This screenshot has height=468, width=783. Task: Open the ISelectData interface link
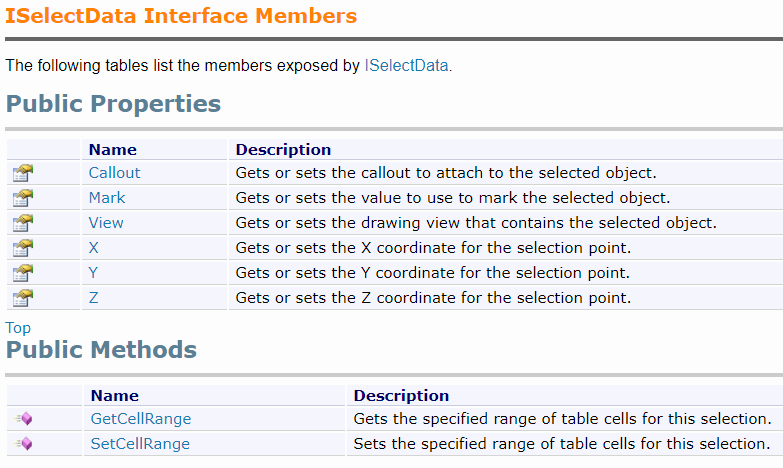pos(406,65)
